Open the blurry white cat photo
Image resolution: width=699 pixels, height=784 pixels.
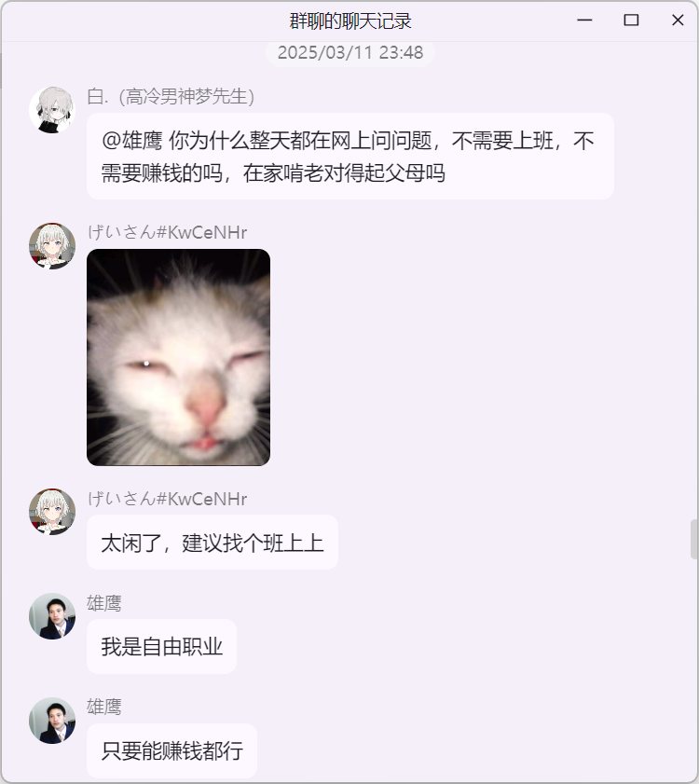(x=179, y=357)
